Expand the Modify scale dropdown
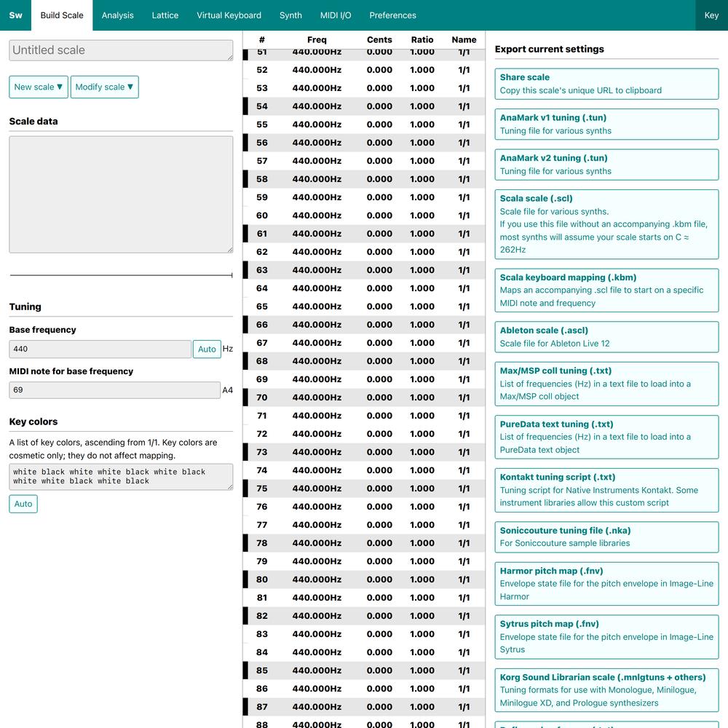Image resolution: width=728 pixels, height=728 pixels. [104, 87]
